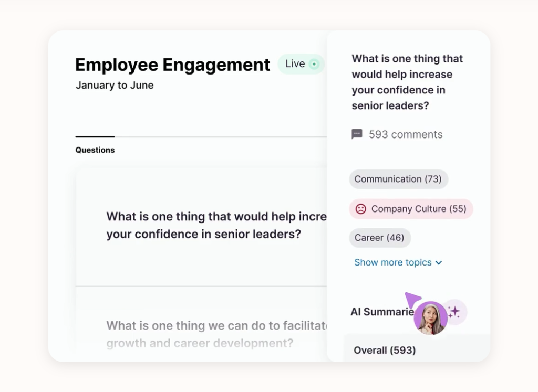538x392 pixels.
Task: Select the Company Culture (55) topic chip
Action: tap(411, 209)
